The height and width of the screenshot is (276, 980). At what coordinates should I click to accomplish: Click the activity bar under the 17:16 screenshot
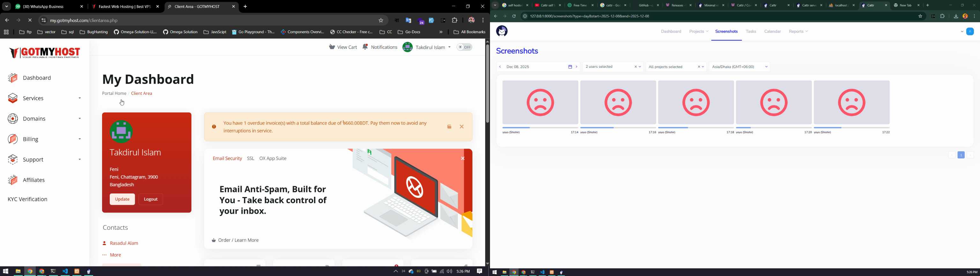(x=618, y=128)
